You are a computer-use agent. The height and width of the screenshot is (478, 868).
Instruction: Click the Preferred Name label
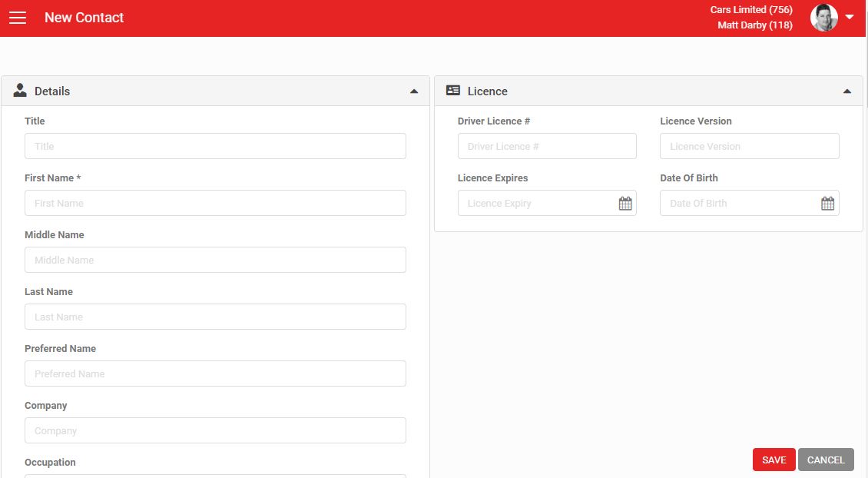(61, 348)
